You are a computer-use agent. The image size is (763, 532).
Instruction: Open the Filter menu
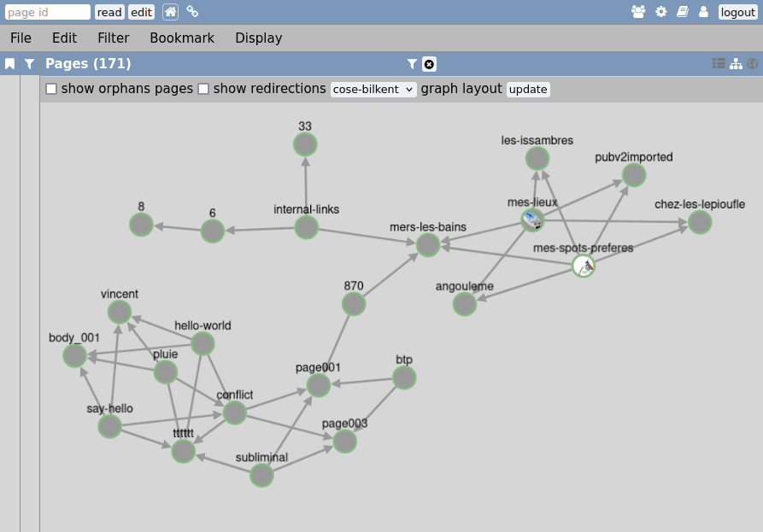(113, 38)
